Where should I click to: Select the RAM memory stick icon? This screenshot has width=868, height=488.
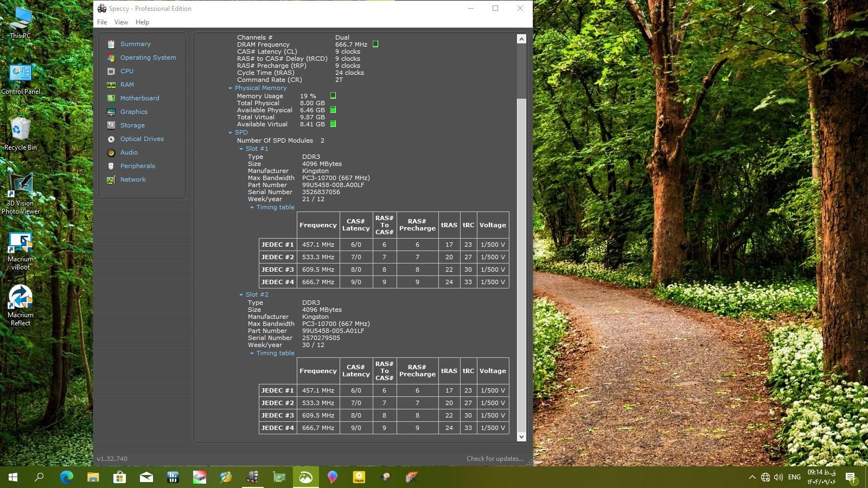pos(111,85)
